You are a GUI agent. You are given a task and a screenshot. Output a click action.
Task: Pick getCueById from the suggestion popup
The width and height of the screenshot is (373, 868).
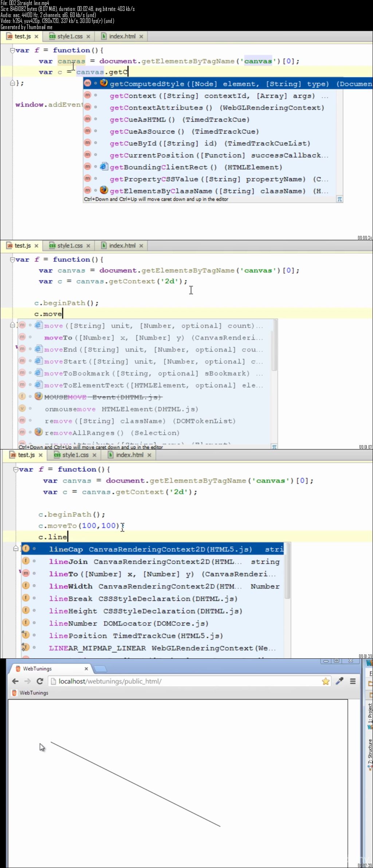(x=213, y=143)
